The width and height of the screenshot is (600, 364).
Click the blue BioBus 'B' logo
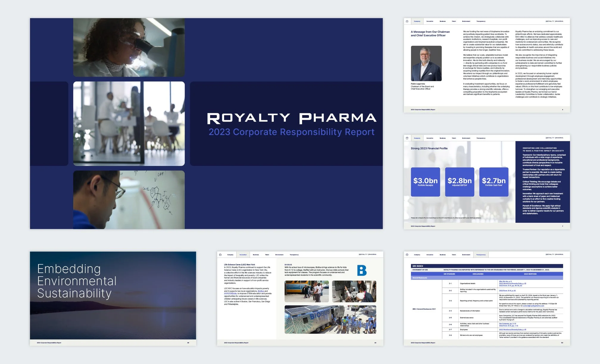point(362,270)
